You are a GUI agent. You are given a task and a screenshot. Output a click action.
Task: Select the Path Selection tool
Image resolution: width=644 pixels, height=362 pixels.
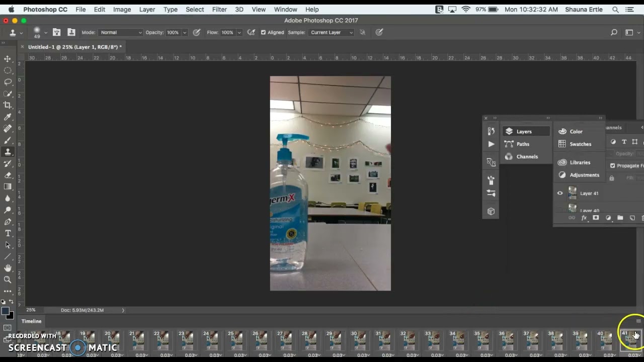[x=8, y=245]
